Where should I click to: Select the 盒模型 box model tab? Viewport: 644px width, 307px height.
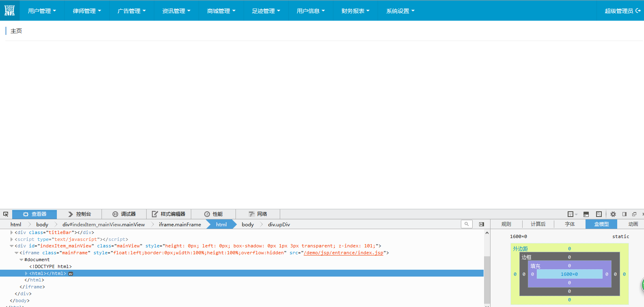[601, 224]
